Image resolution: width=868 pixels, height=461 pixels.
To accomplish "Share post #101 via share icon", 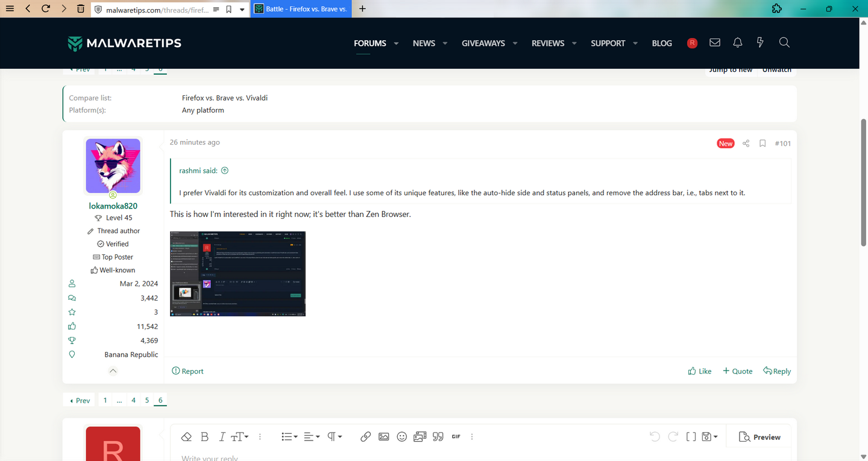I will 746,143.
